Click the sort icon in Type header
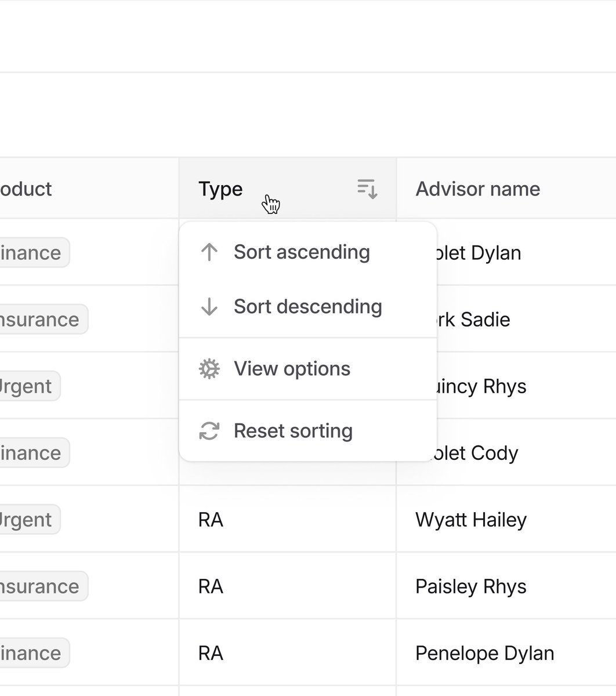The height and width of the screenshot is (696, 616). point(367,188)
